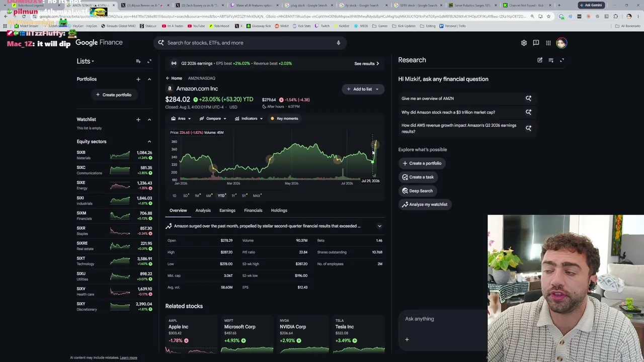
Task: Collapse the Watchlist section
Action: pyautogui.click(x=149, y=120)
